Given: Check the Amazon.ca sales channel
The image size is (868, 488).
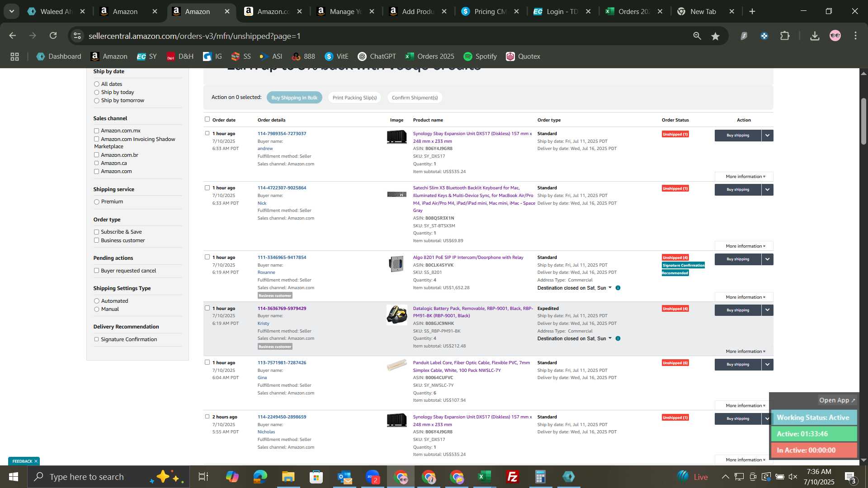Looking at the screenshot, I should click(x=96, y=163).
